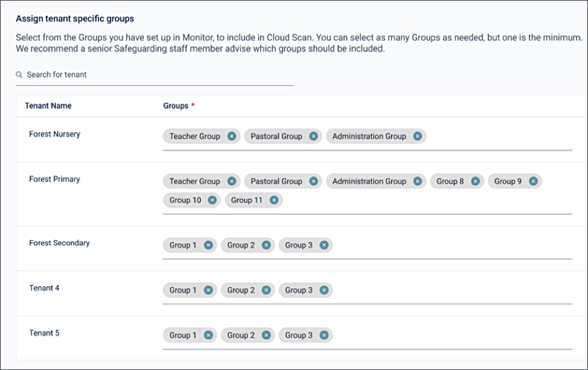Focus the Search for tenant field

pos(154,75)
